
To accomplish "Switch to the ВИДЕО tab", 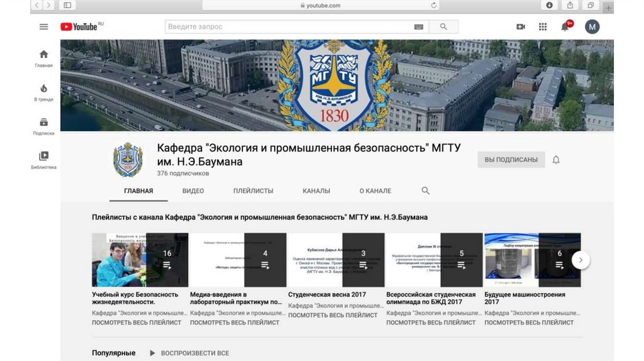I will pyautogui.click(x=193, y=191).
